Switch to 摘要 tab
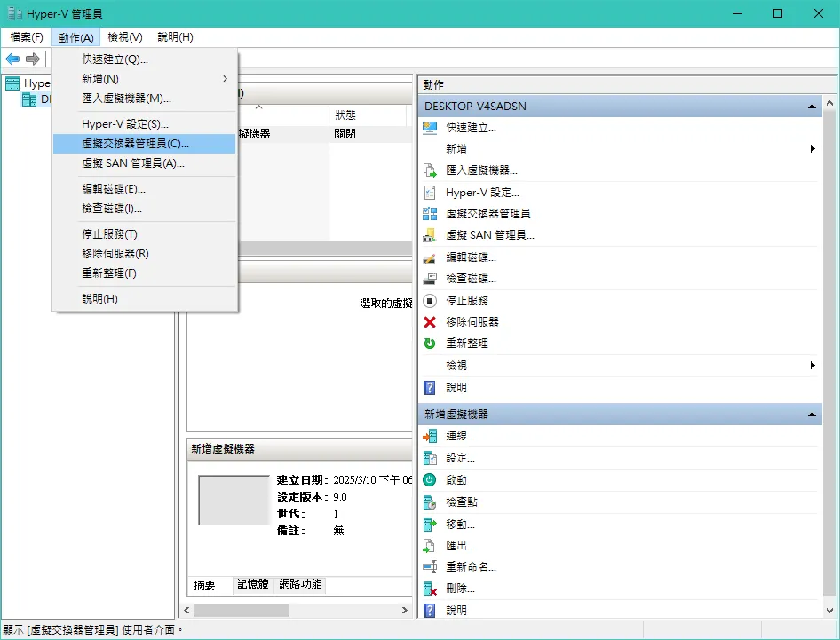840x640 pixels. [x=204, y=585]
